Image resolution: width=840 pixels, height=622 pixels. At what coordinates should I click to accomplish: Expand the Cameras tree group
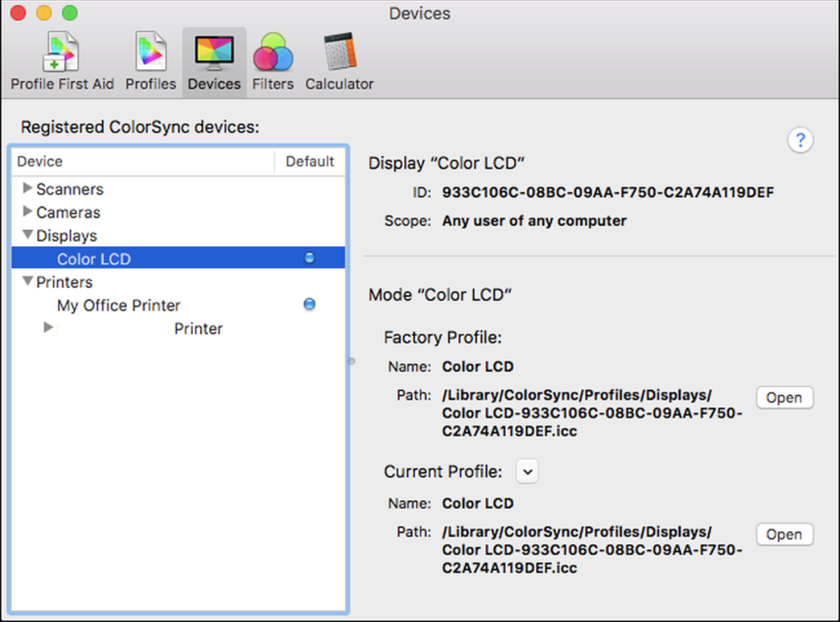(x=27, y=211)
